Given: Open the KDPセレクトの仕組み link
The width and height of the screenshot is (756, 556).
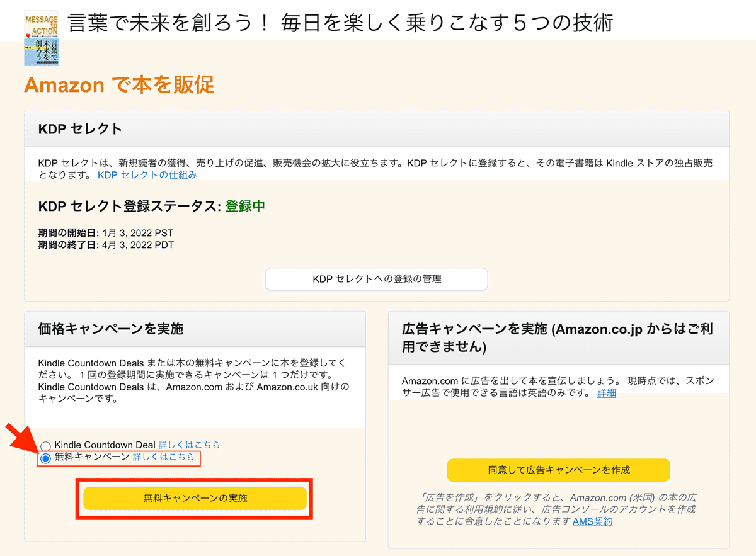Looking at the screenshot, I should coord(147,175).
